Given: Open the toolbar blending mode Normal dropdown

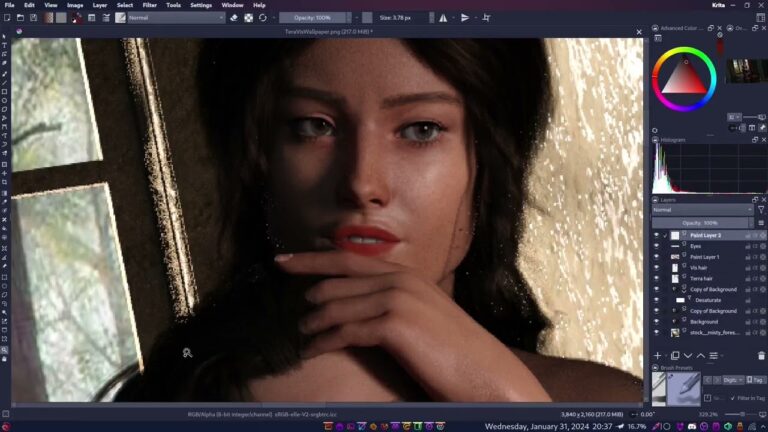Looking at the screenshot, I should click(x=175, y=18).
